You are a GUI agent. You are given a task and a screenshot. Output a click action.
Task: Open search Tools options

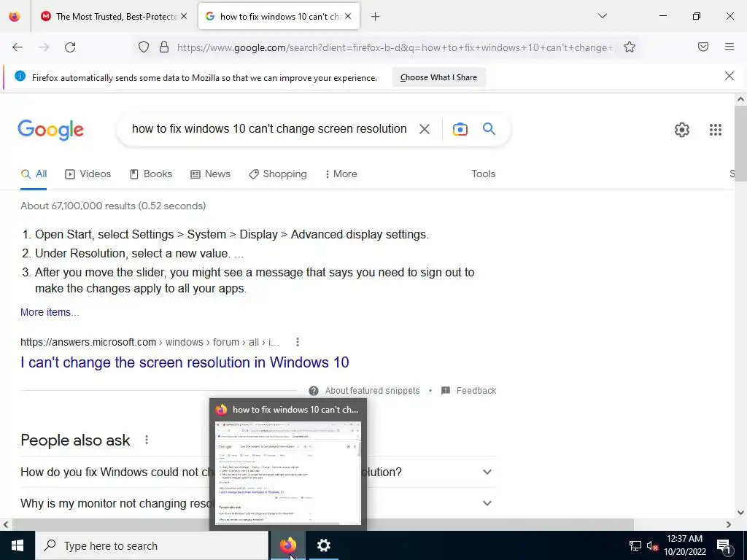click(x=484, y=174)
